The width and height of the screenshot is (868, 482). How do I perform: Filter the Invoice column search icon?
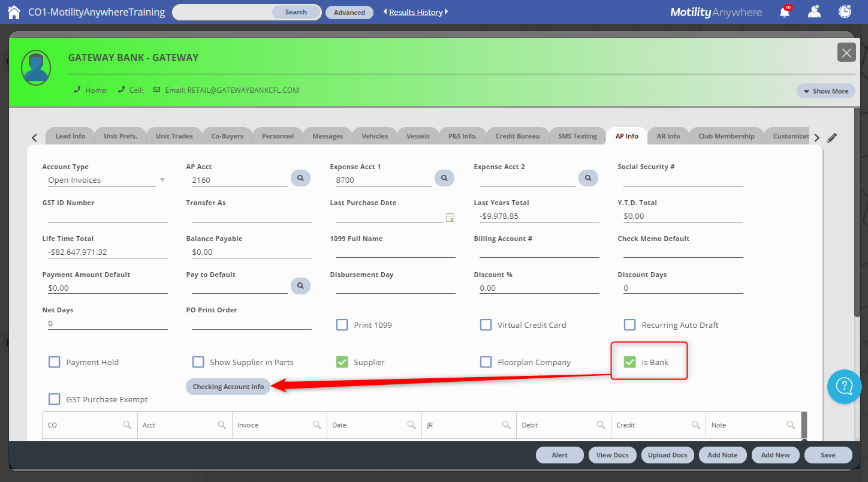coord(317,424)
